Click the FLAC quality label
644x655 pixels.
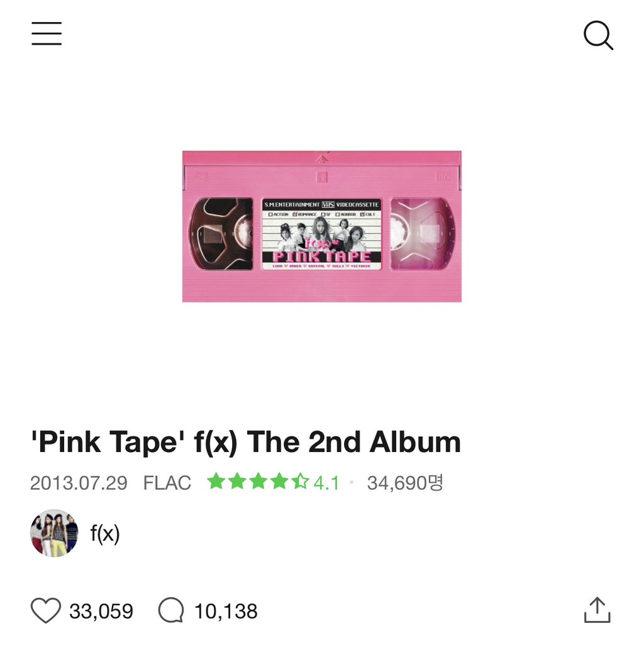[x=167, y=483]
